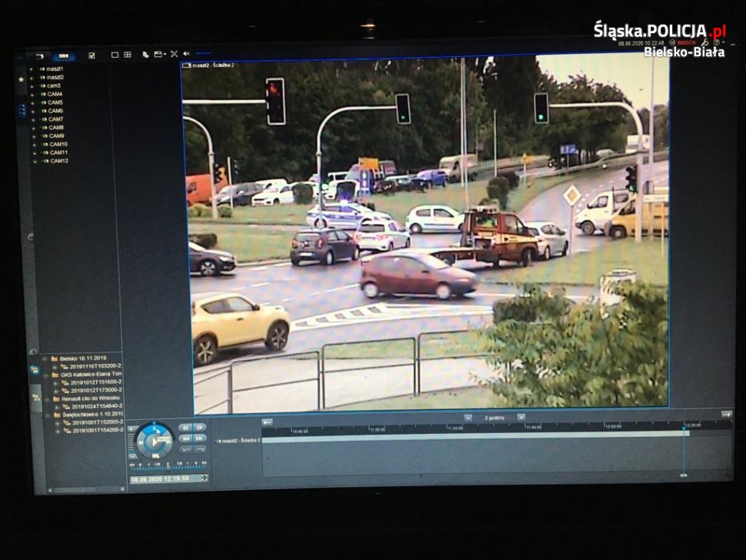Open export 20191012T173000-2
This screenshot has width=746, height=560.
point(97,390)
